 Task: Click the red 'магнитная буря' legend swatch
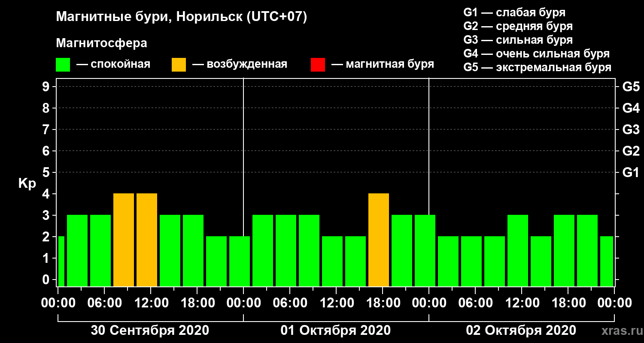(x=318, y=65)
